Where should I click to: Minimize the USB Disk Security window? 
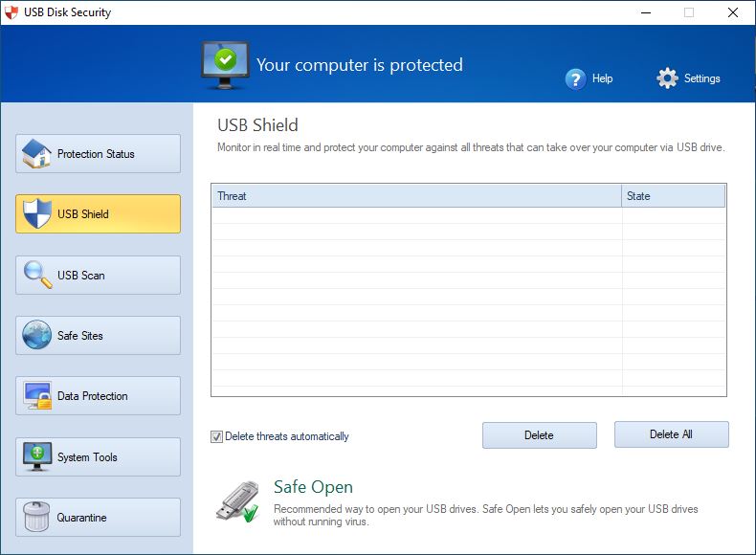point(646,12)
